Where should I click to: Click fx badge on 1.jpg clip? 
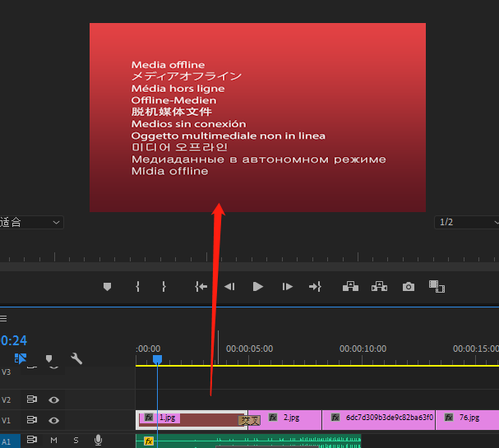[149, 417]
